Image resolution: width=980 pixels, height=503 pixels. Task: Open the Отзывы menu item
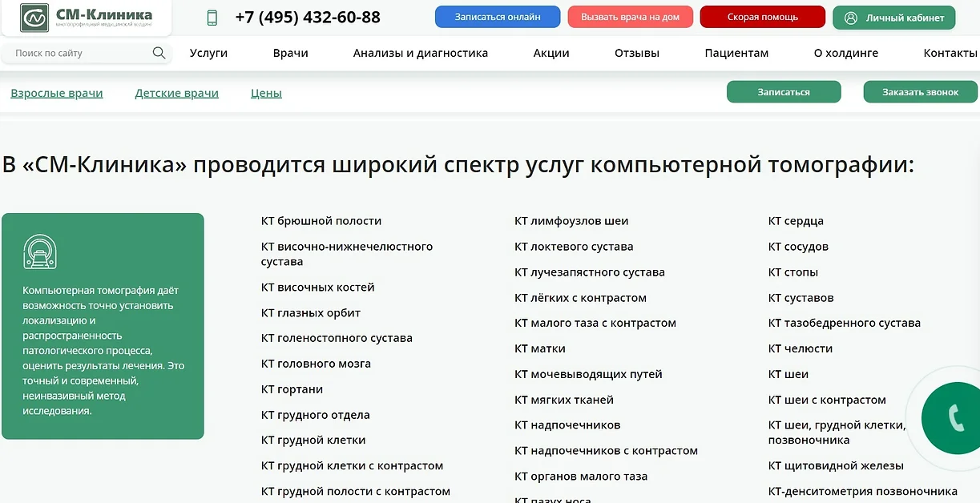(x=637, y=53)
